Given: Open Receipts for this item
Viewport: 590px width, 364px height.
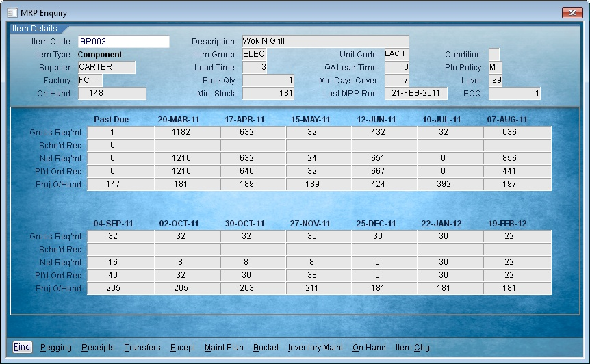Looking at the screenshot, I should coord(98,348).
